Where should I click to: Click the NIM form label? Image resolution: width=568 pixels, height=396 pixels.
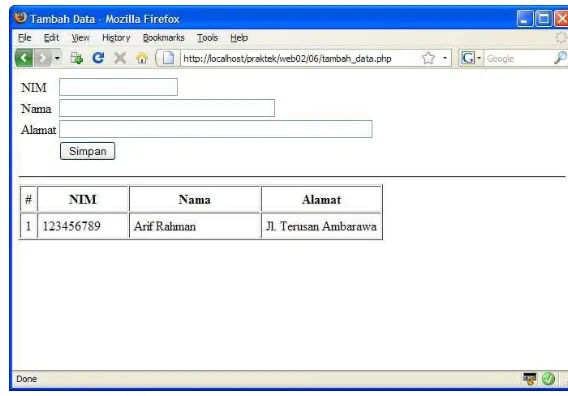click(34, 88)
